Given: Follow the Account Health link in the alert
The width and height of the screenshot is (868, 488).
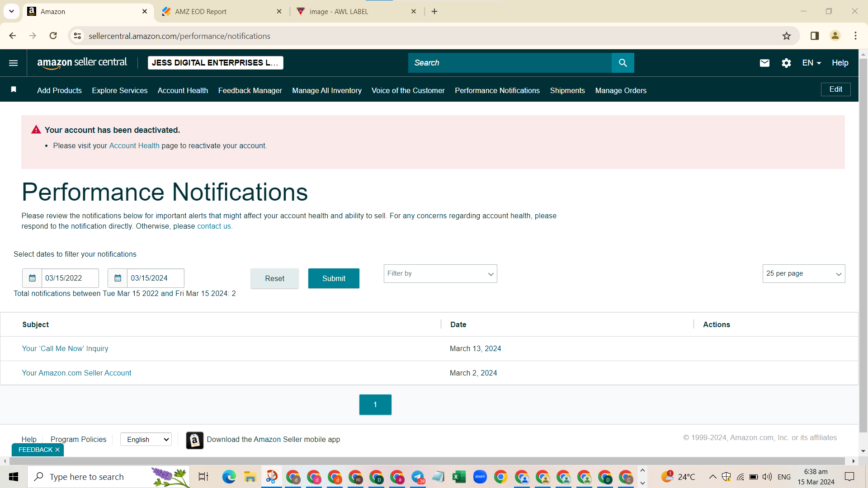Looking at the screenshot, I should point(134,145).
